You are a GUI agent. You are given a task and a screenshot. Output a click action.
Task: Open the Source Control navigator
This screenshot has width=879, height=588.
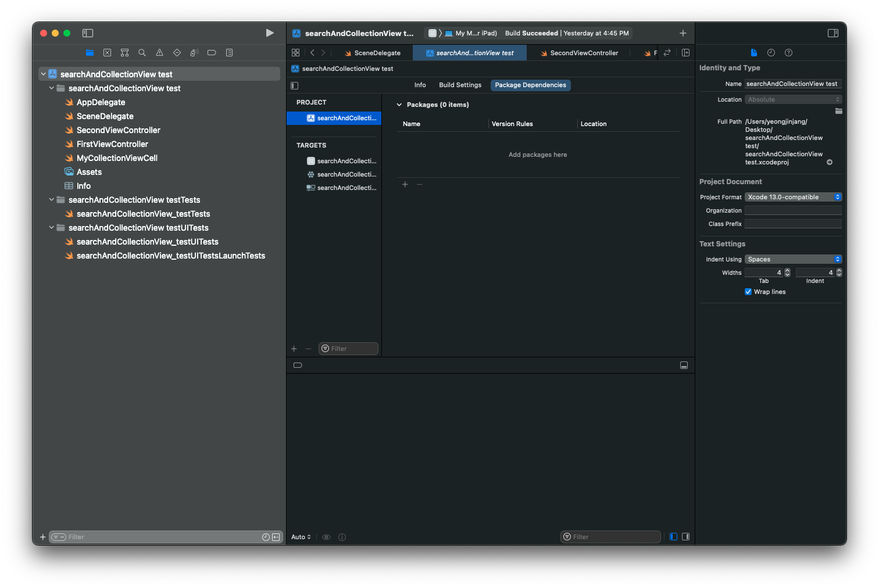107,53
